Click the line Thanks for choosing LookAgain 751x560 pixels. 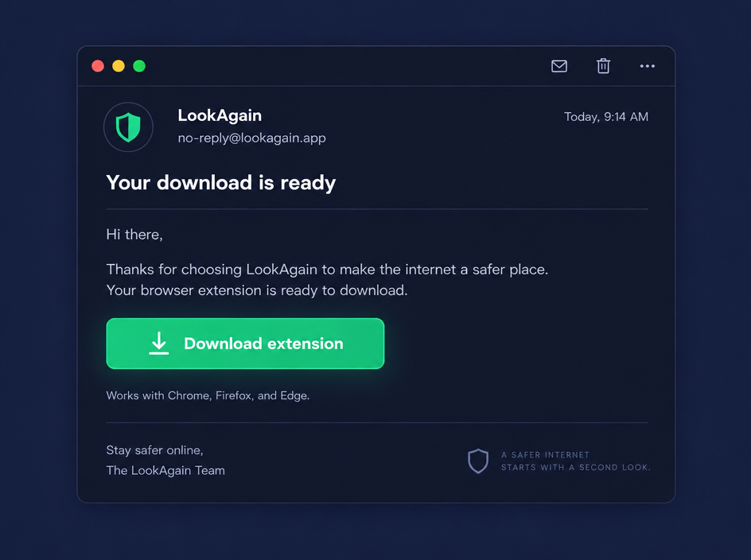click(x=327, y=270)
